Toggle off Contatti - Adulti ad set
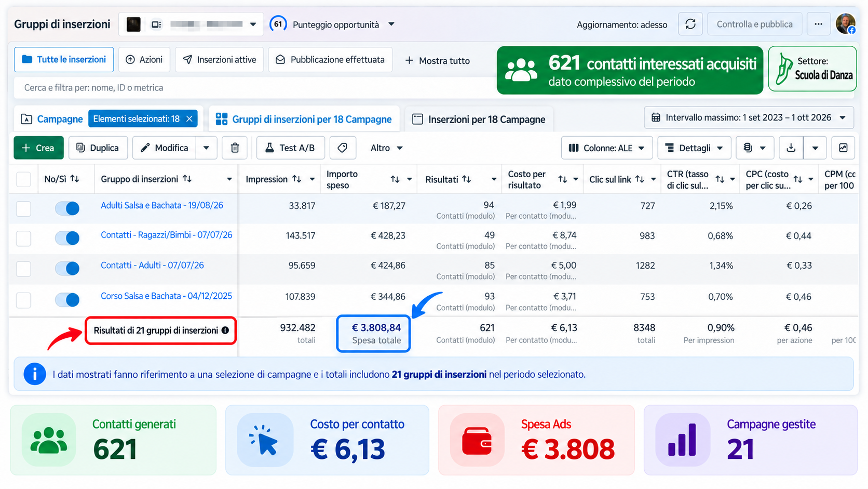The width and height of the screenshot is (868, 489). pos(67,269)
